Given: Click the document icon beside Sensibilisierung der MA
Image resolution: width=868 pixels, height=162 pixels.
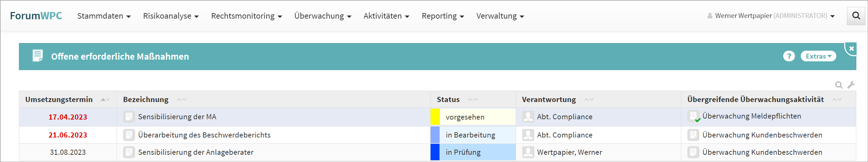Looking at the screenshot, I should (x=129, y=117).
